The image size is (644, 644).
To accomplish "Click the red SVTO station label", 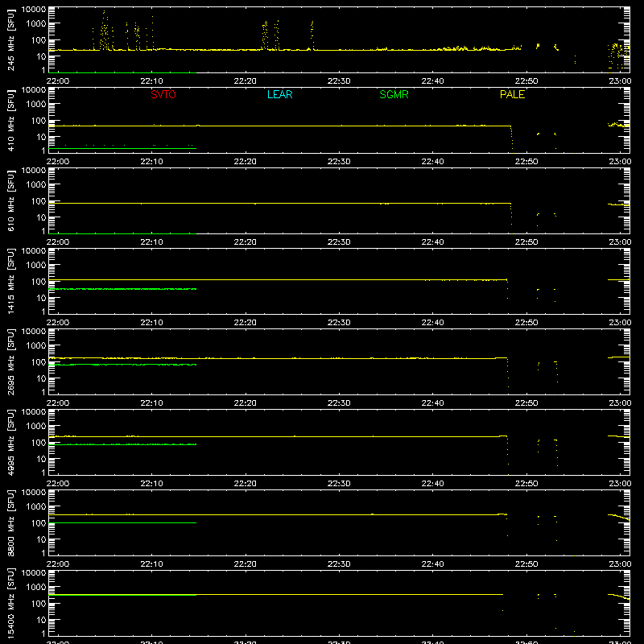I will pyautogui.click(x=163, y=94).
